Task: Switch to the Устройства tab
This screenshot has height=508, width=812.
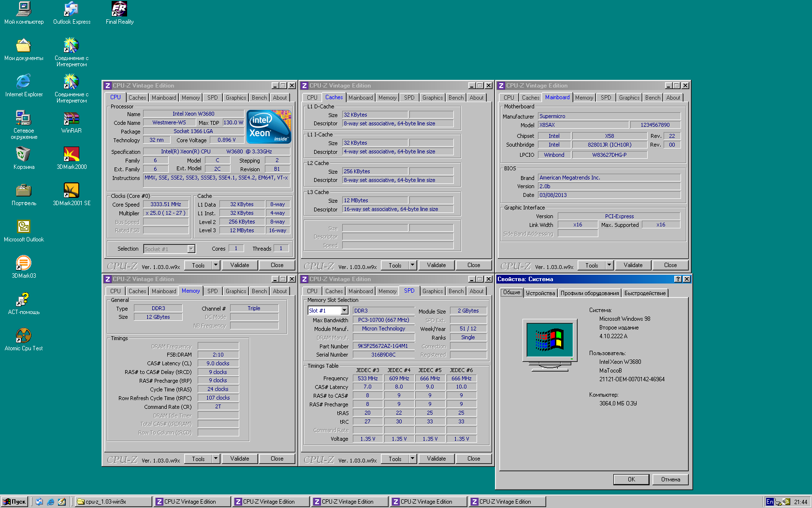Action: pos(540,293)
